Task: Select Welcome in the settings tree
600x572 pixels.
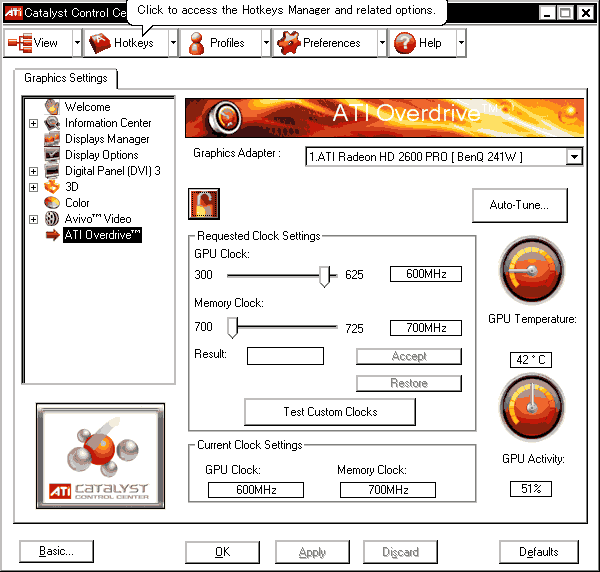Action: click(x=88, y=107)
